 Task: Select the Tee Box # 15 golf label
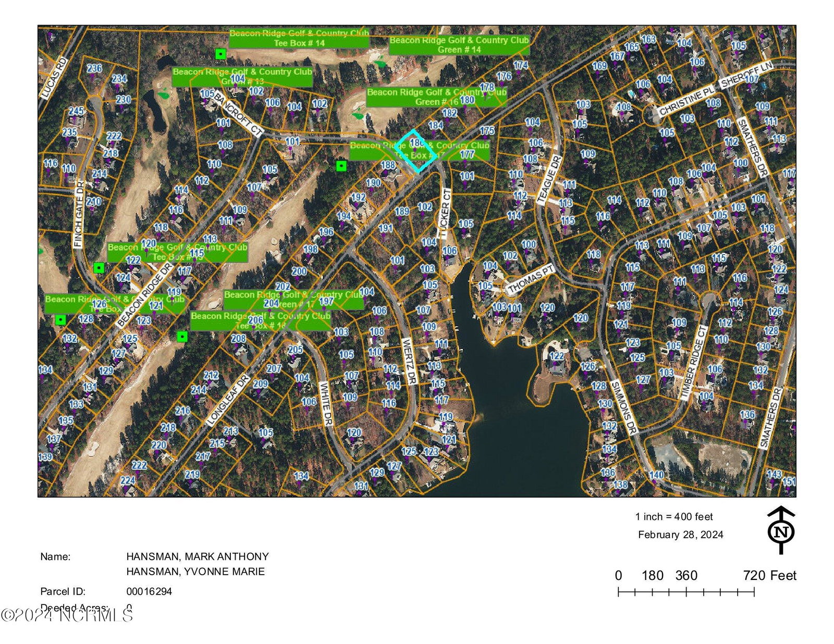[177, 252]
